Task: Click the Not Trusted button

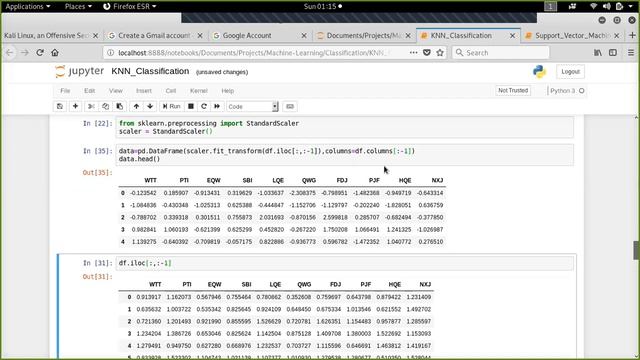Action: (513, 91)
